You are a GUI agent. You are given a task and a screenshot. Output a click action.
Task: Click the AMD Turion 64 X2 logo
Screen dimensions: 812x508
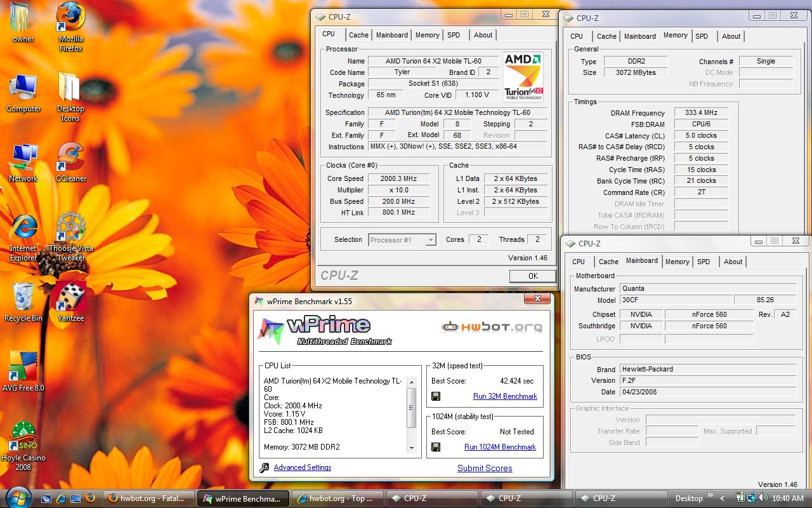pyautogui.click(x=523, y=76)
